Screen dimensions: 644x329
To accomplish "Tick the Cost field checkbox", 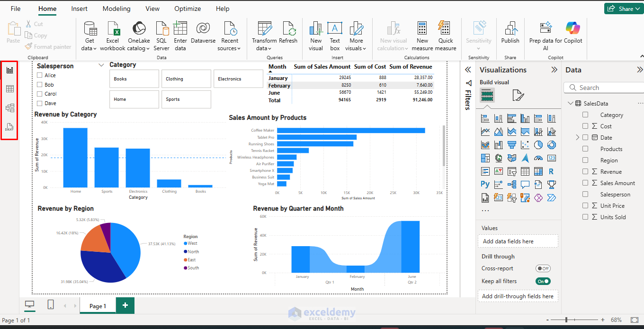I will point(585,126).
